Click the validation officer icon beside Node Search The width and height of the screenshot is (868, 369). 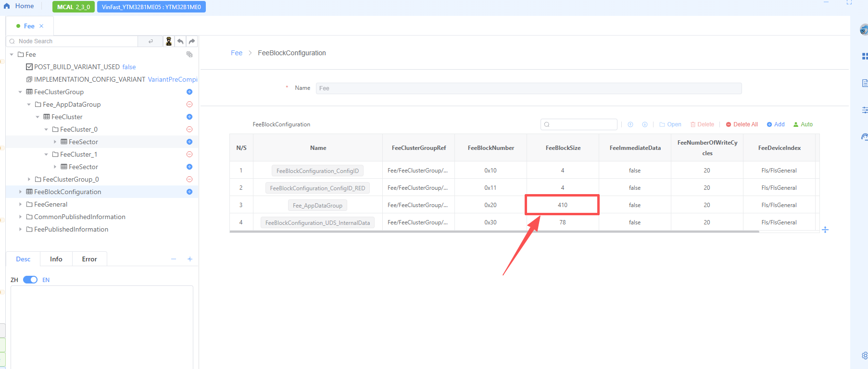tap(169, 41)
